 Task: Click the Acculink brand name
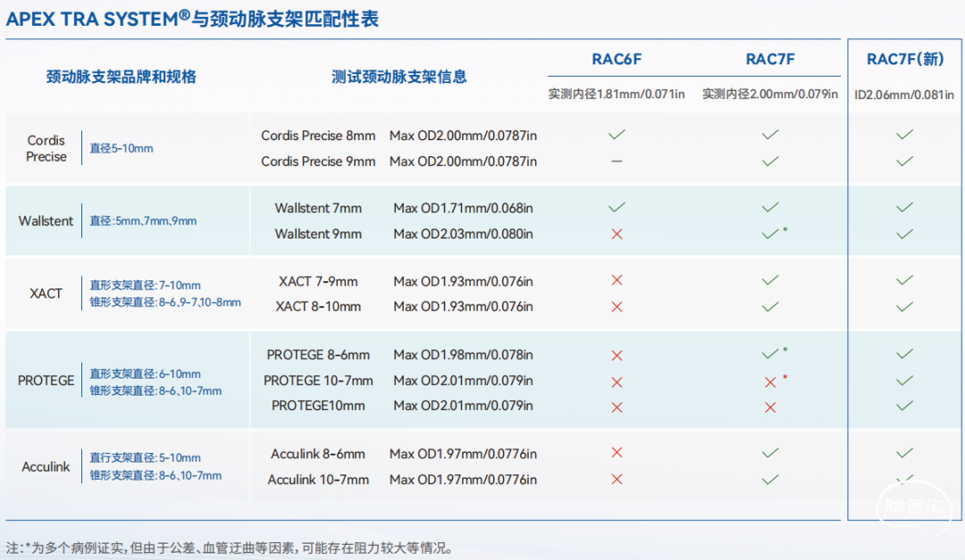[x=46, y=466]
